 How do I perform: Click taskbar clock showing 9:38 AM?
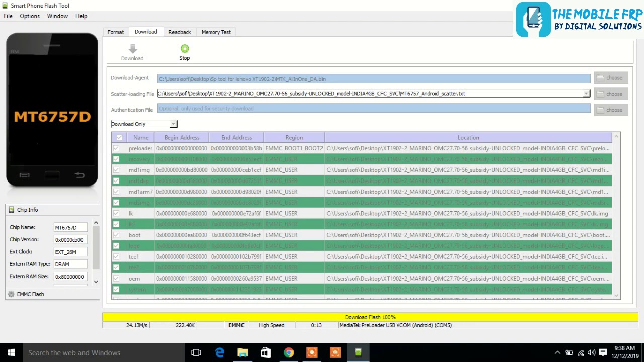[x=624, y=352]
